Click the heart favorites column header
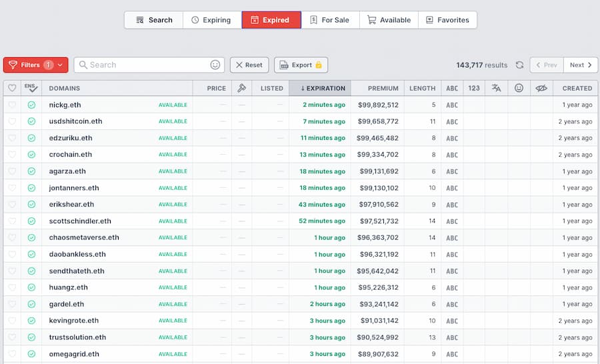Screen dimensions: 600x364 point(12,88)
